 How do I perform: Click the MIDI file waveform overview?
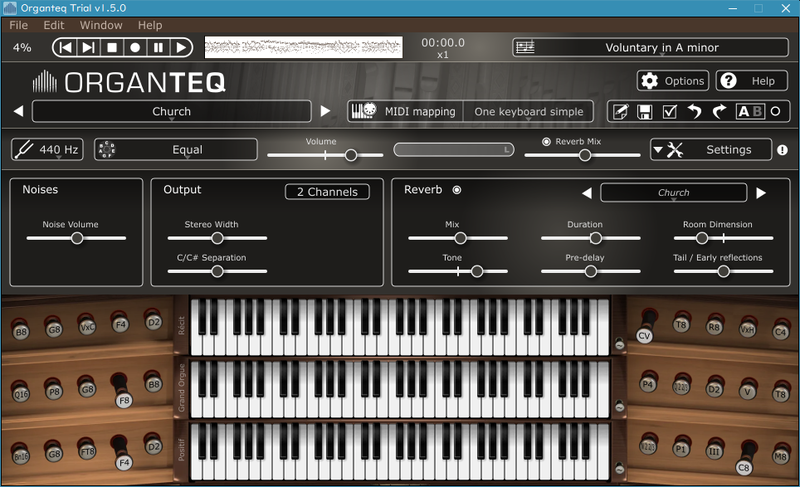click(304, 47)
